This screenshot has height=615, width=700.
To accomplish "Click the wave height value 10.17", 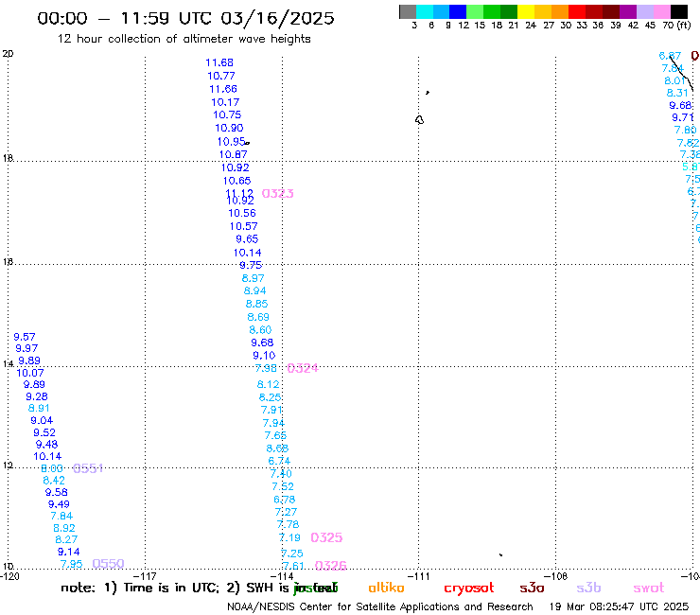I will point(225,102).
